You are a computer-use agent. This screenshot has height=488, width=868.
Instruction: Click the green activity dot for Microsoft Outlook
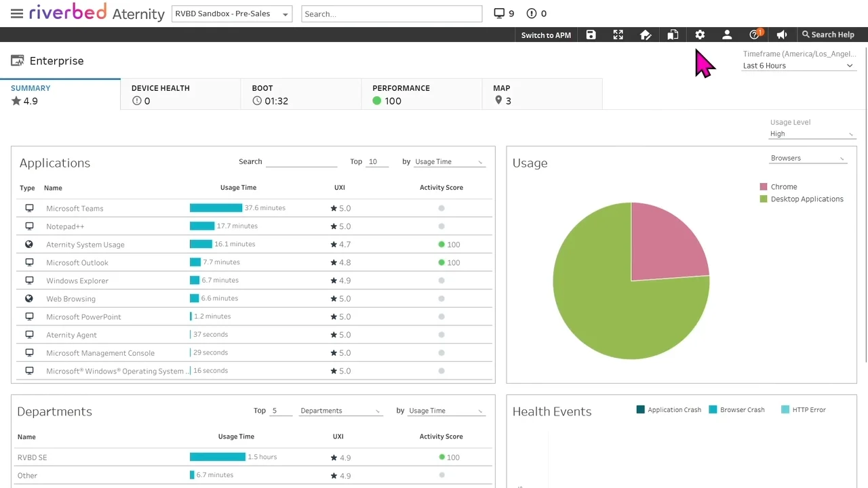[x=441, y=262]
